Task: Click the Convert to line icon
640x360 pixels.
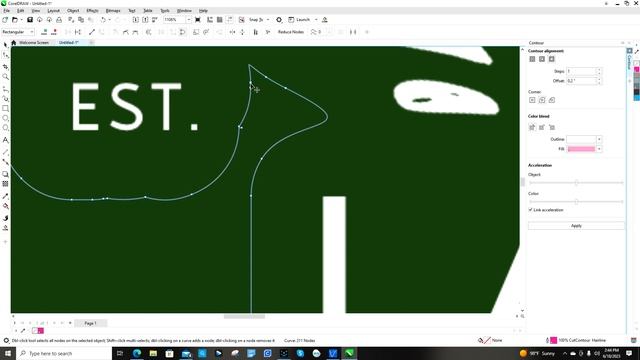Action: pyautogui.click(x=92, y=32)
